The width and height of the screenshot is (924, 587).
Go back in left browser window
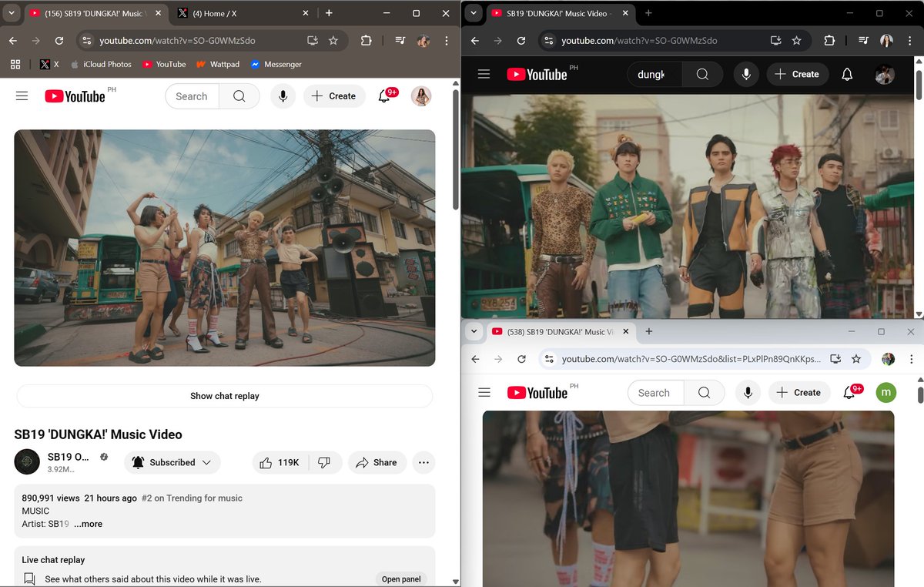(13, 41)
